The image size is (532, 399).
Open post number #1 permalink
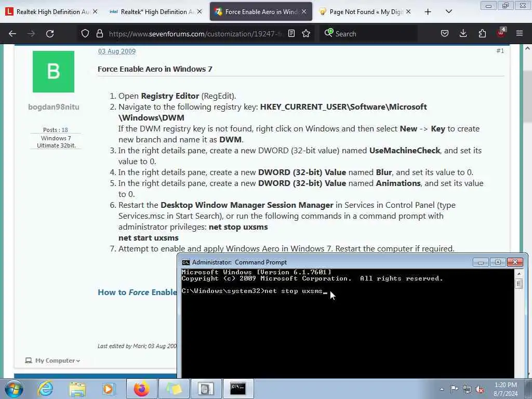[500, 51]
